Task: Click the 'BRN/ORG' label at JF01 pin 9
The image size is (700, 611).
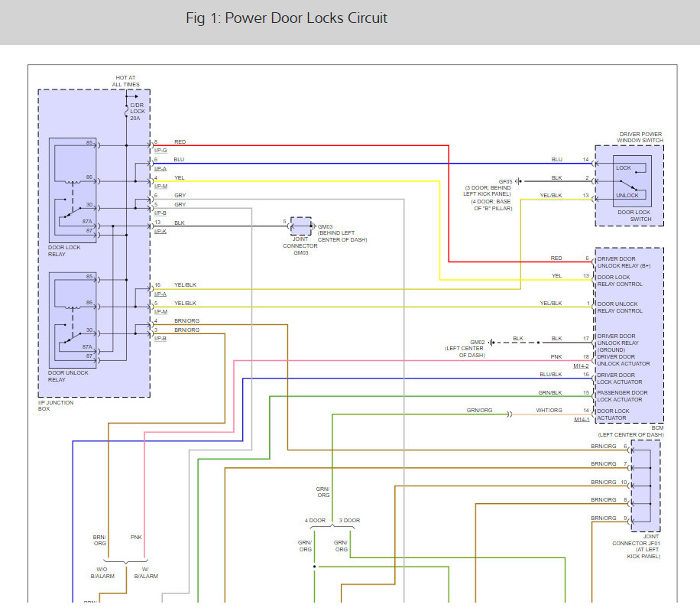Action: click(604, 518)
